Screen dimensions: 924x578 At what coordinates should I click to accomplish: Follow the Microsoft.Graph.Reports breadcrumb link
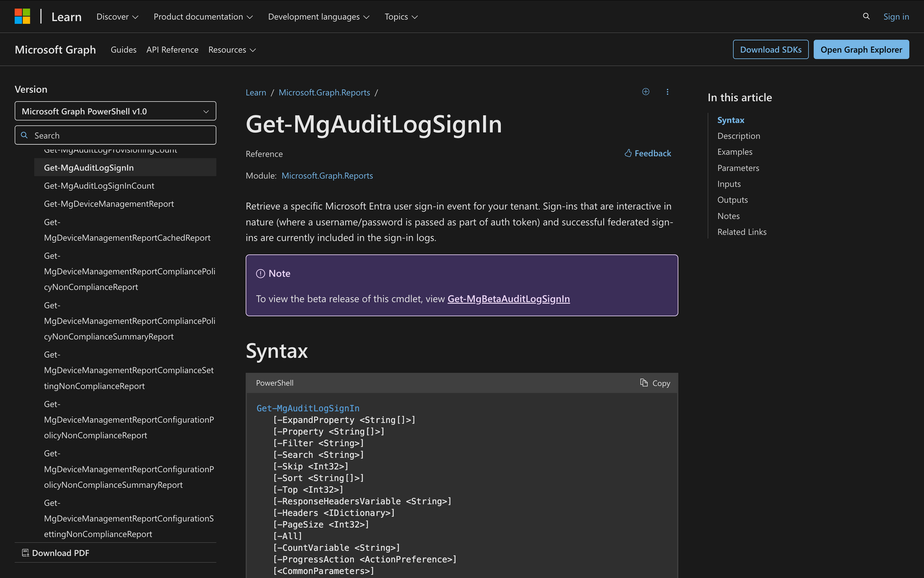click(x=324, y=92)
